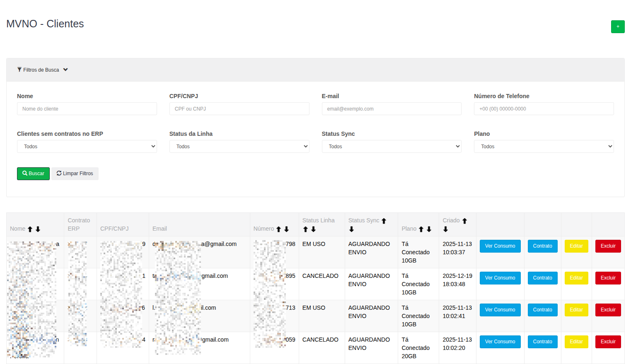The image size is (631, 364).
Task: Sort Nome column ascending with up arrow
Action: pos(30,229)
